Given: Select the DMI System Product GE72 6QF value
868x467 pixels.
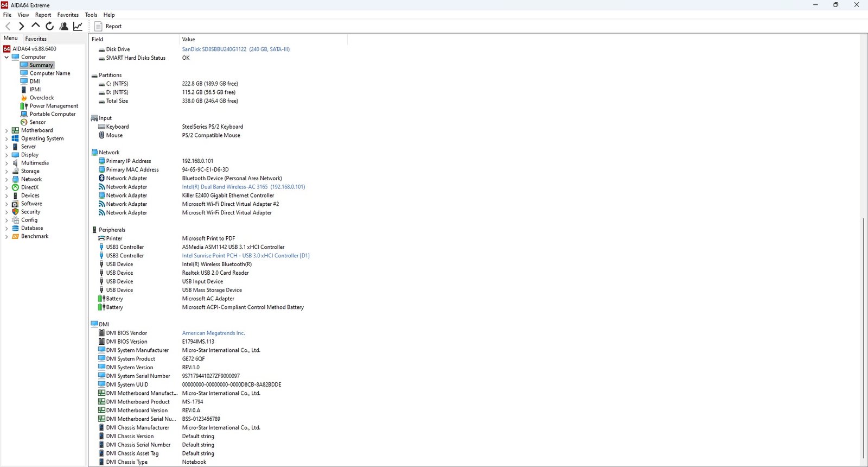Looking at the screenshot, I should pyautogui.click(x=193, y=359).
